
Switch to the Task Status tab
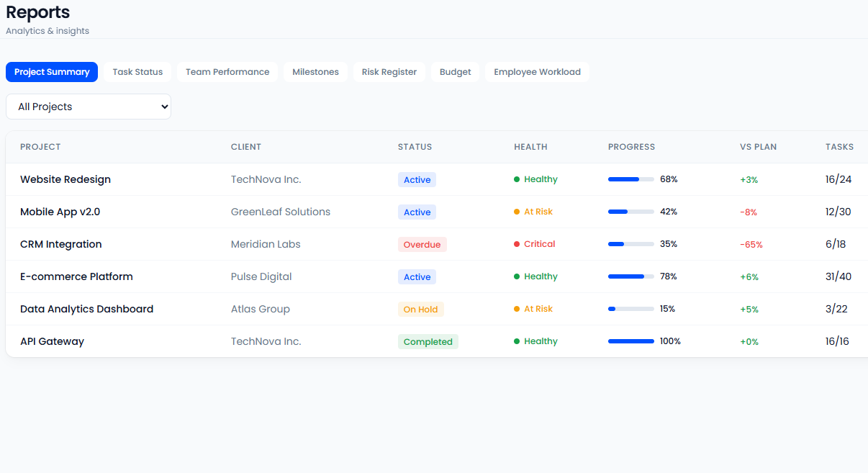[x=137, y=71]
